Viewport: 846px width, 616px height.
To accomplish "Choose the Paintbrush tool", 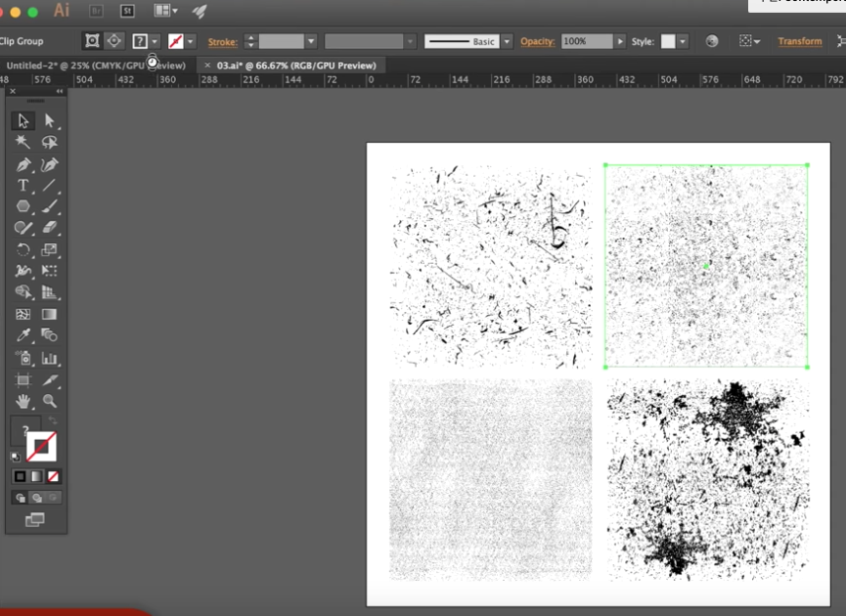I will point(49,206).
